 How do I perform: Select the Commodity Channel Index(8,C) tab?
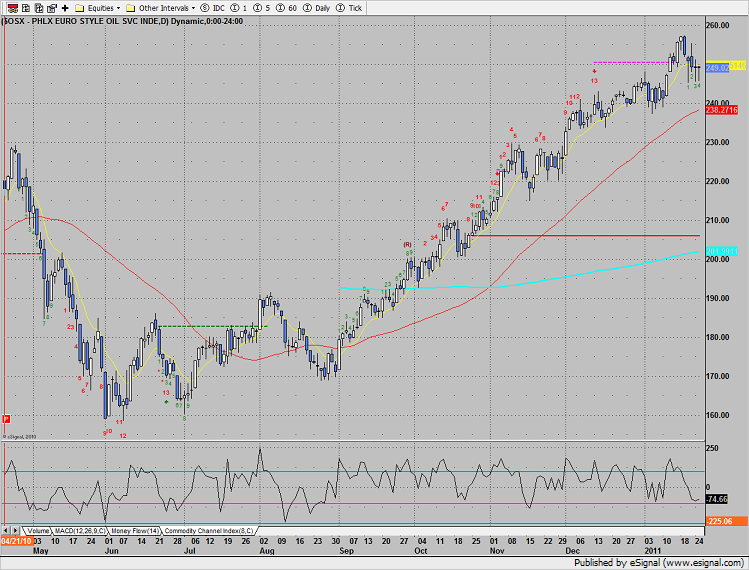(209, 531)
